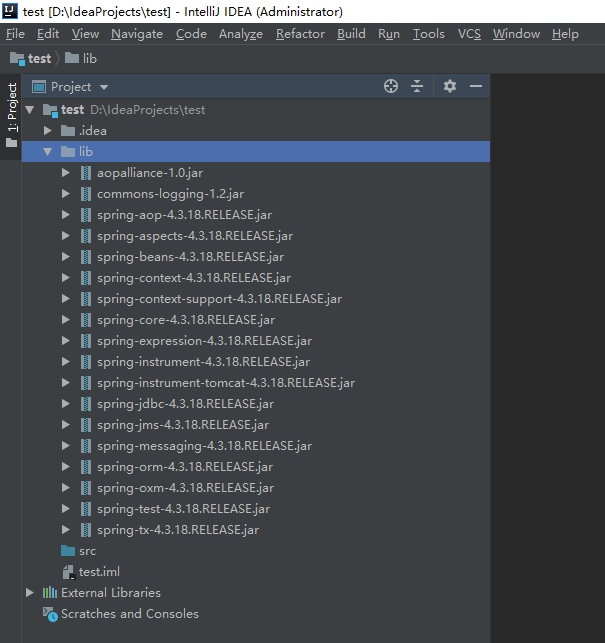Viewport: 605px width, 643px height.
Task: Click the folder icon below the 1: Project tab
Action: (11, 143)
